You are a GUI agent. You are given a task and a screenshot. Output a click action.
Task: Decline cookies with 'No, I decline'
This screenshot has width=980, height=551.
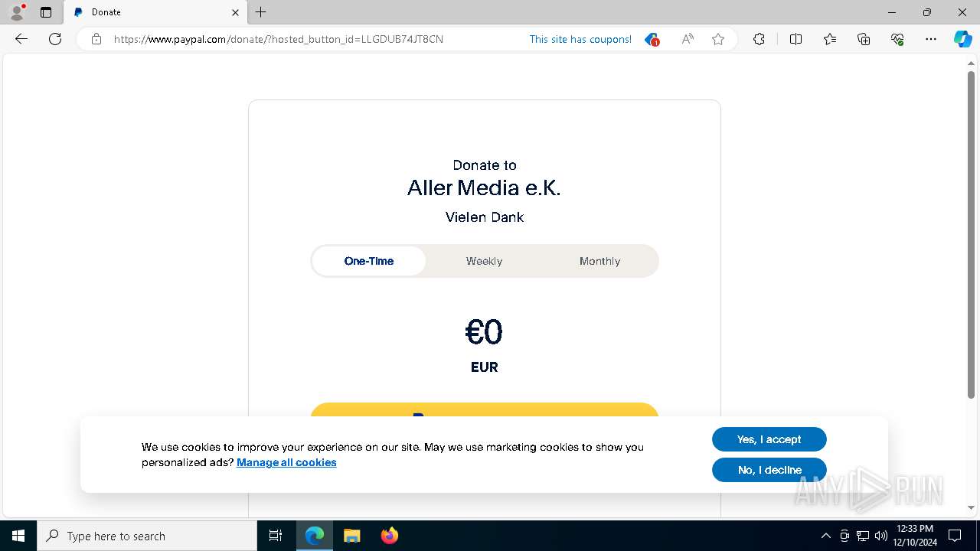(x=769, y=470)
